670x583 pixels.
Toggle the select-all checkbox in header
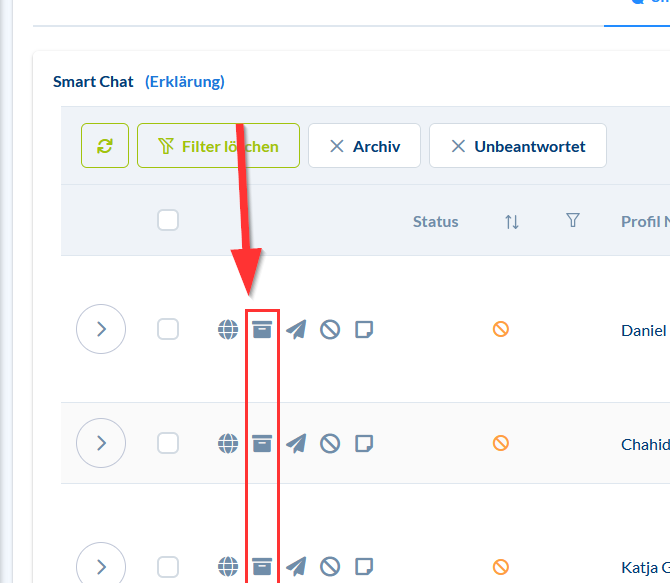tap(168, 220)
